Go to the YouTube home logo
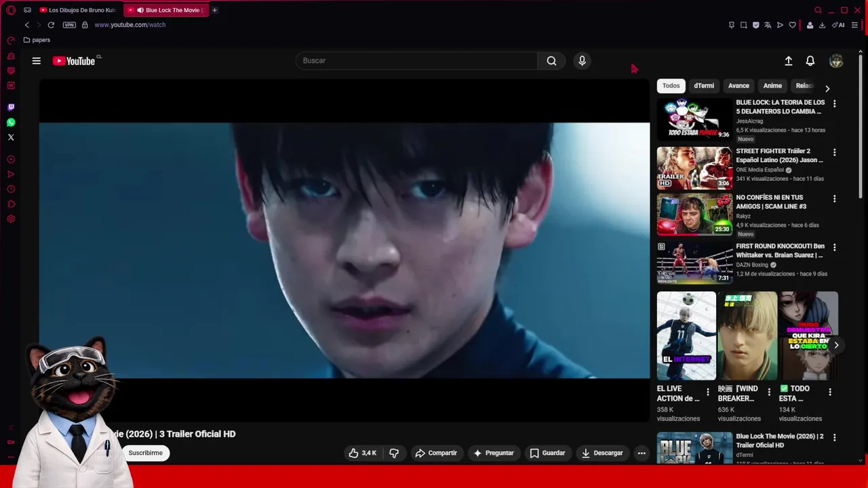Image resolution: width=868 pixels, height=488 pixels. 75,61
